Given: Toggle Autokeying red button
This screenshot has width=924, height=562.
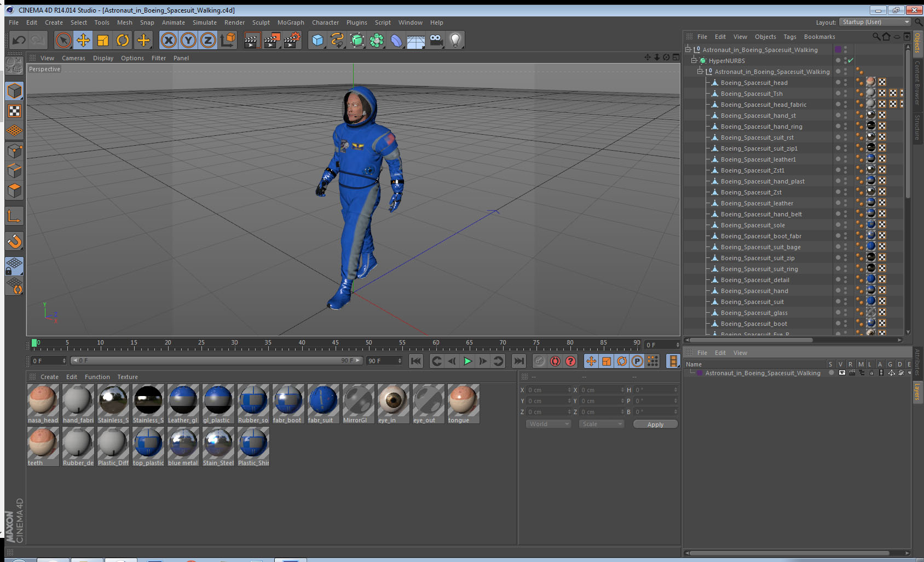Looking at the screenshot, I should (x=555, y=361).
